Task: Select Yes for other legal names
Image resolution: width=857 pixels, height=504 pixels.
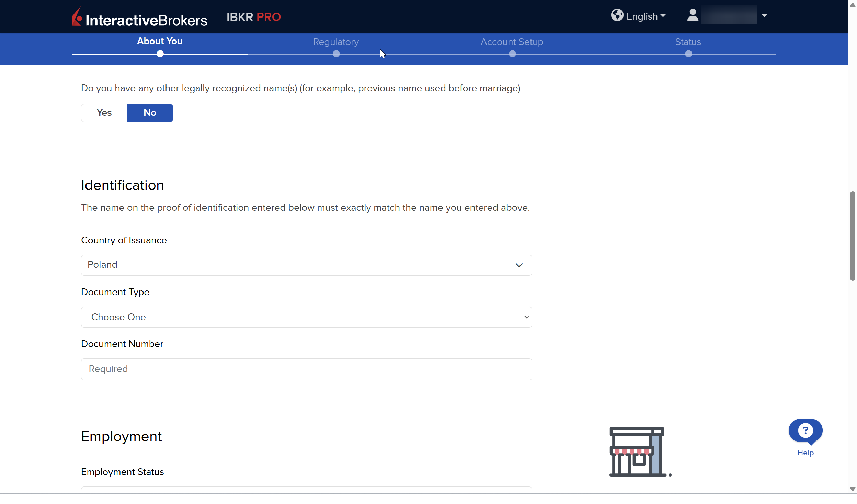Action: tap(104, 113)
